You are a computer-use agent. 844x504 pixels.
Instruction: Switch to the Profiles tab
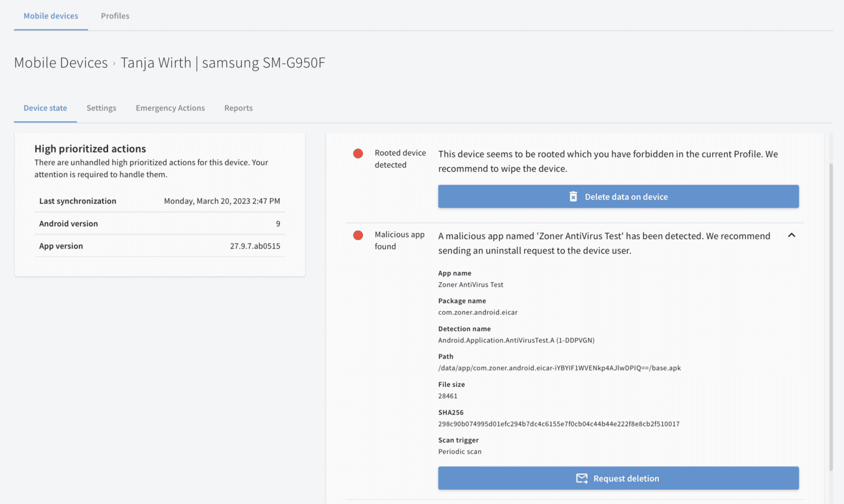(x=115, y=16)
